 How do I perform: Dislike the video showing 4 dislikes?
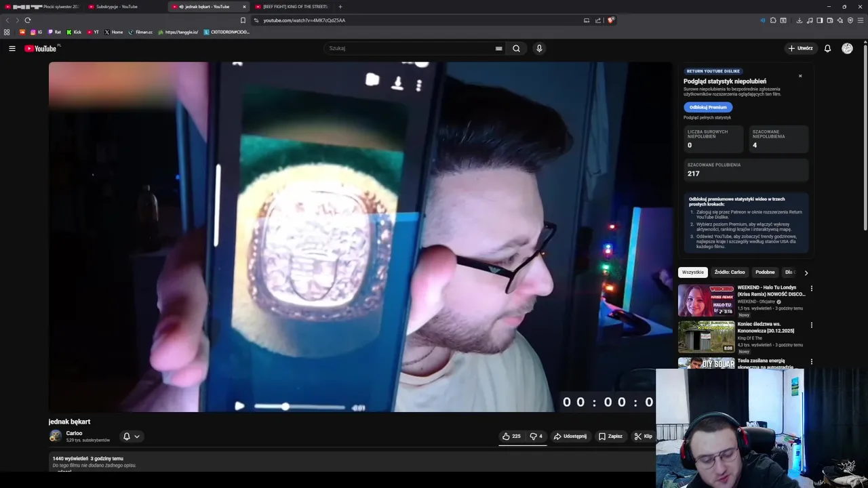tap(536, 436)
